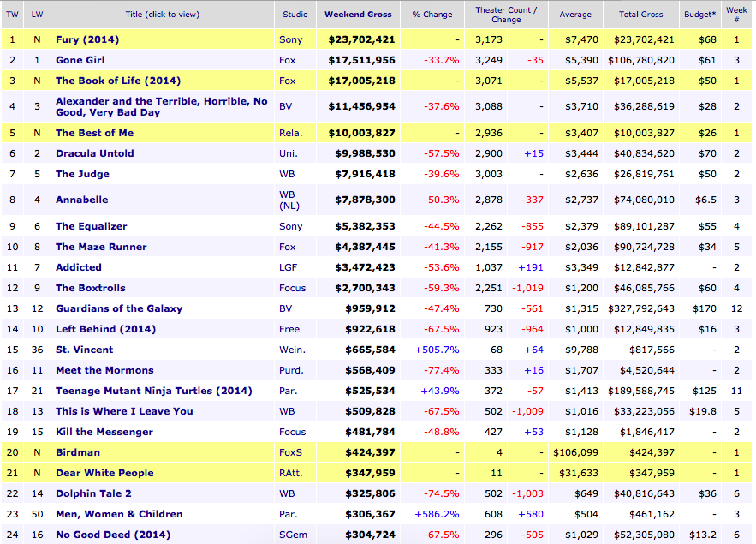Sort by Total Gross column header
The width and height of the screenshot is (756, 544).
click(640, 15)
